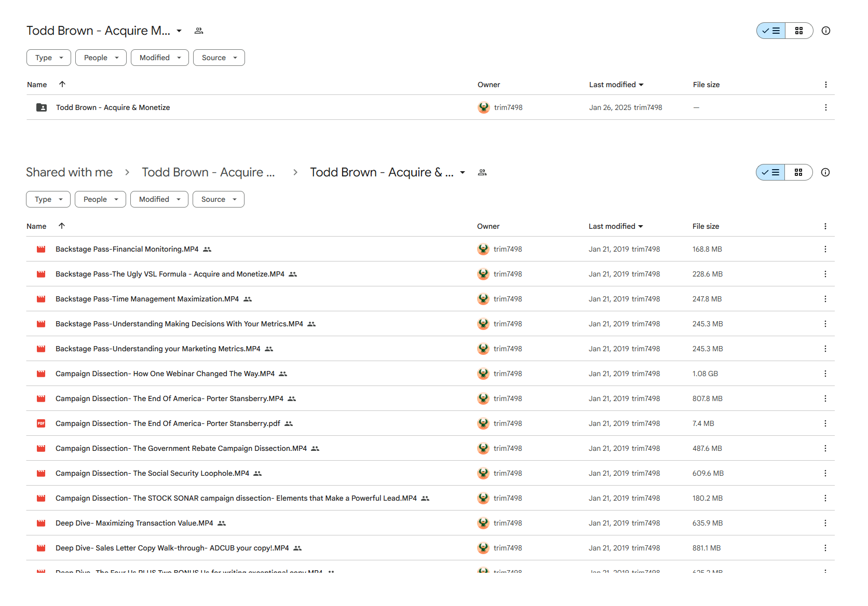The width and height of the screenshot is (868, 606).
Task: Switch lower panel to grid layout
Action: pos(798,172)
